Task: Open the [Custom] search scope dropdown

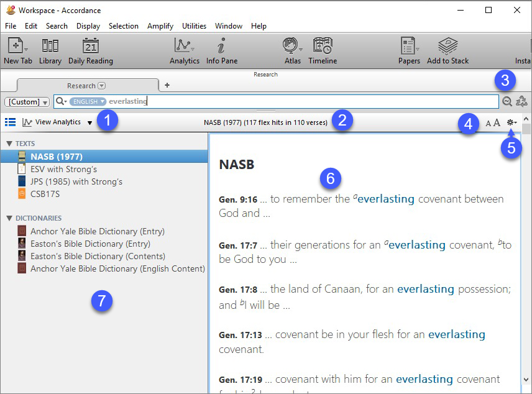Action: point(27,102)
